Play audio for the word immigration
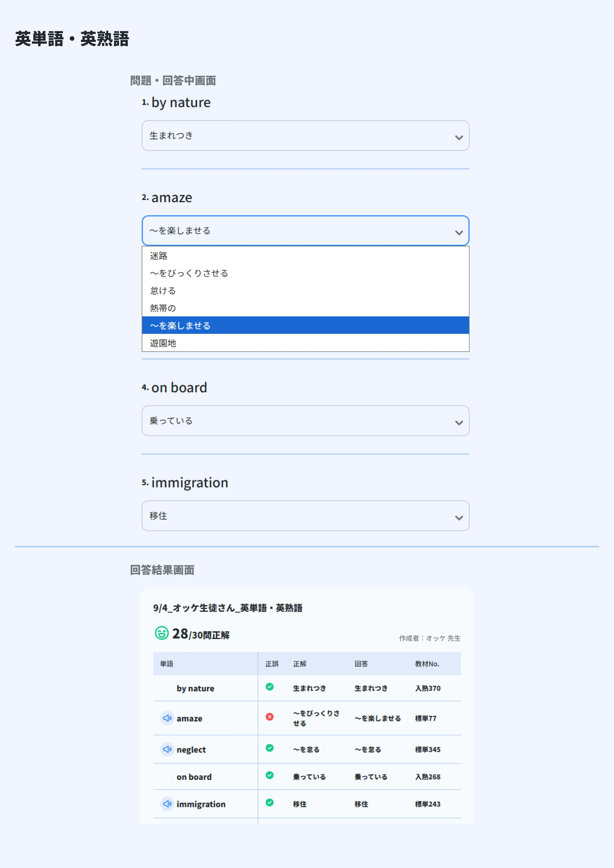 point(167,803)
